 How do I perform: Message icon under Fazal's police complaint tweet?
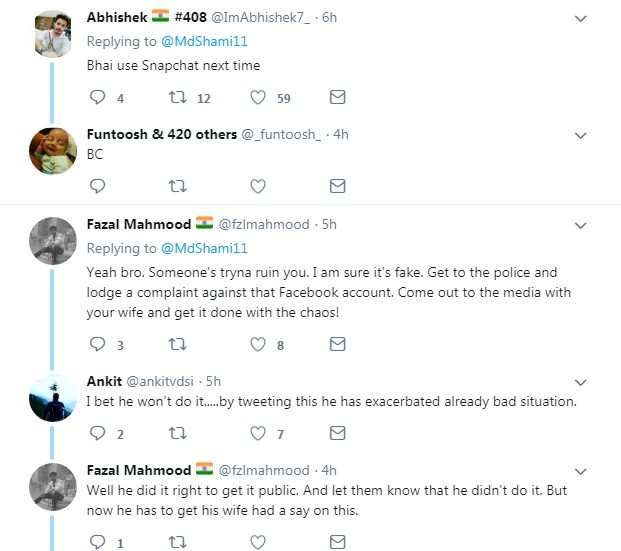[338, 345]
